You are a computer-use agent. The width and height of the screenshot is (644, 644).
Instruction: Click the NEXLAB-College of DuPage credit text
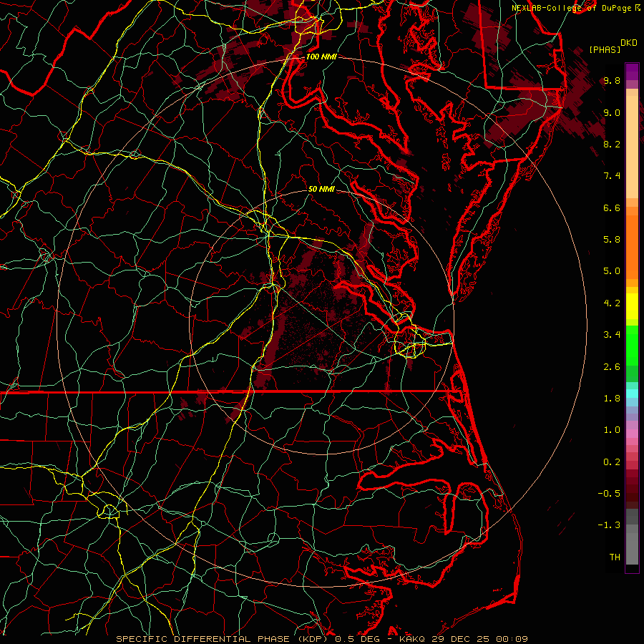571,8
